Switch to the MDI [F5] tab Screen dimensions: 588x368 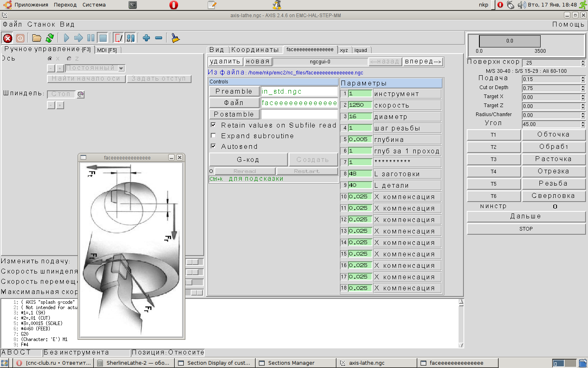[107, 50]
